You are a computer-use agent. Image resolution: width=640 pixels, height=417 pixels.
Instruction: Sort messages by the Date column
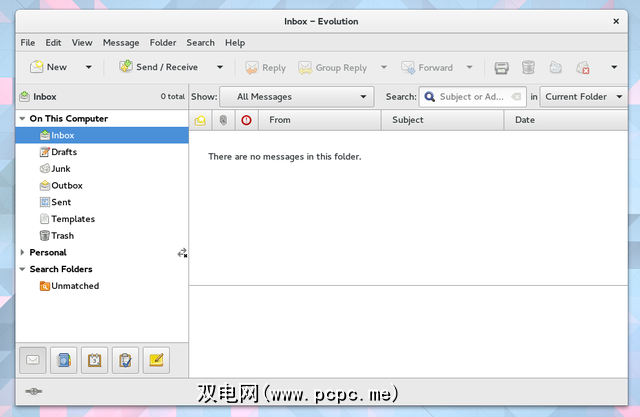pyautogui.click(x=566, y=120)
